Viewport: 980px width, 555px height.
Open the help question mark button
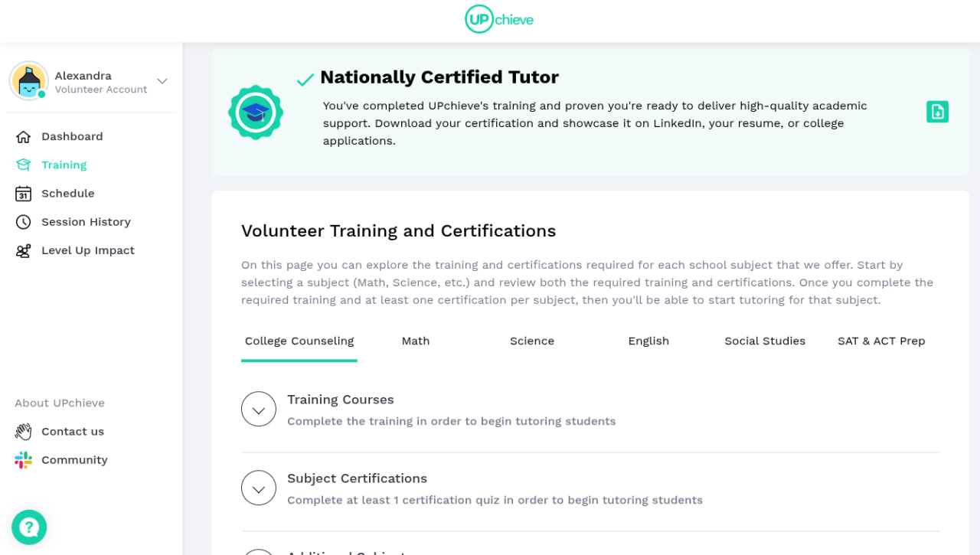tap(29, 527)
